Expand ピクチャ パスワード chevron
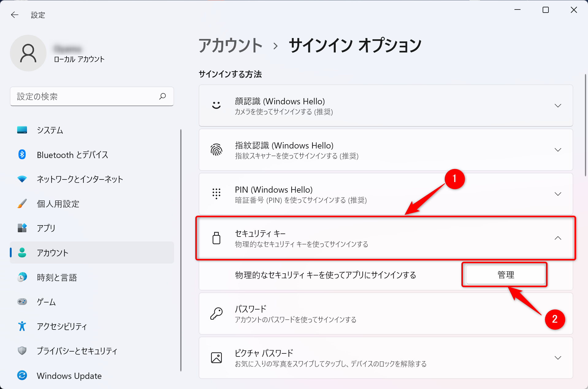The image size is (588, 389). (x=558, y=358)
